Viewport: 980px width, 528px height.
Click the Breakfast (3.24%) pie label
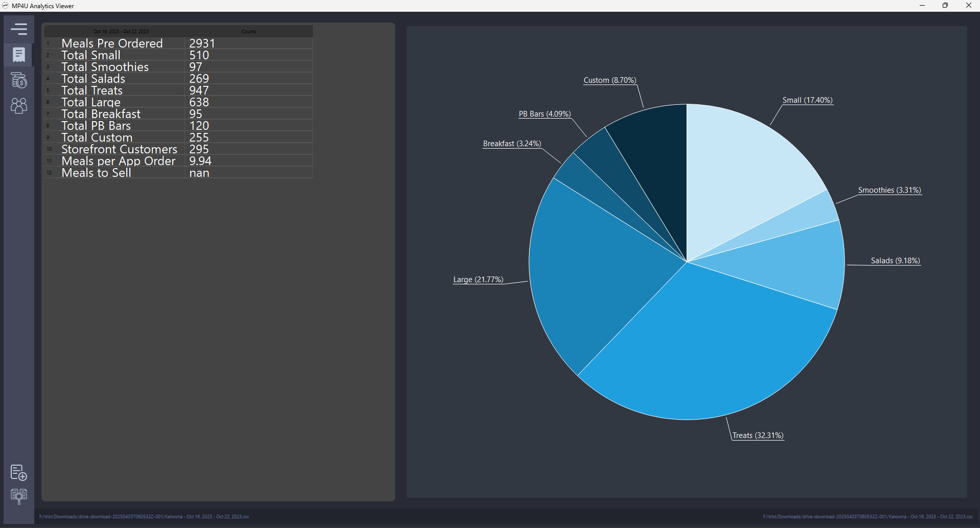(x=512, y=144)
